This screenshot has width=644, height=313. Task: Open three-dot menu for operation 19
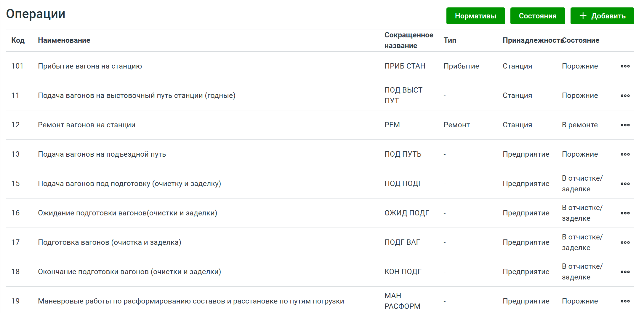[625, 301]
